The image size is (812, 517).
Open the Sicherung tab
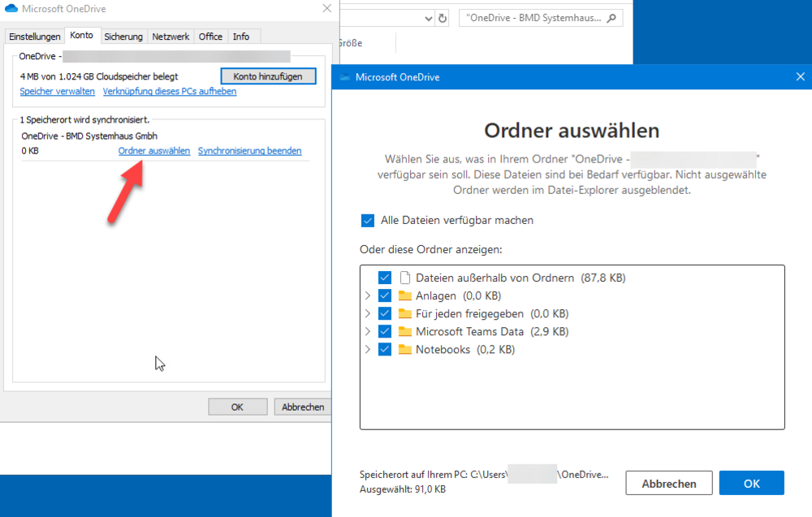123,37
